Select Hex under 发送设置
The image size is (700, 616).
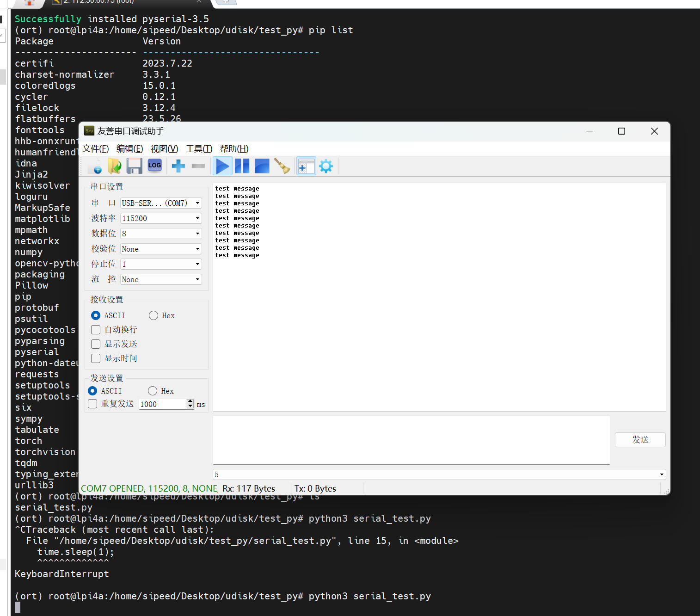click(153, 391)
